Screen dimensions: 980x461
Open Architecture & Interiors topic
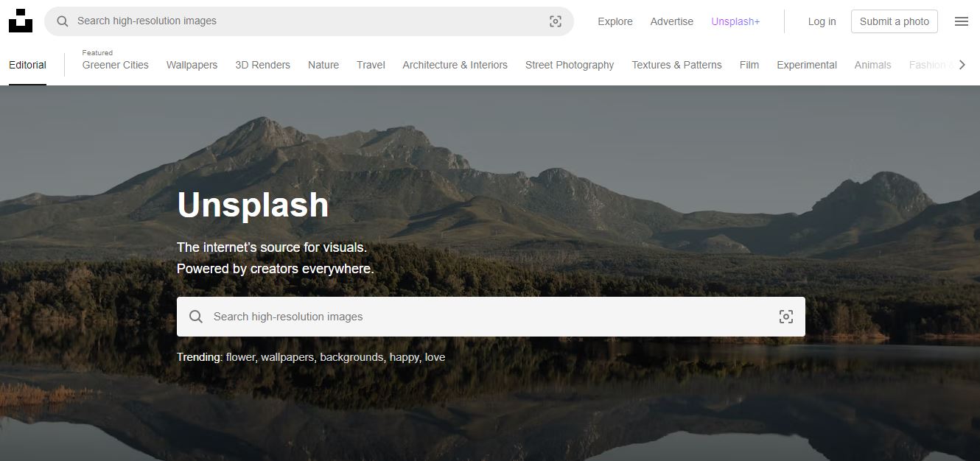[455, 65]
